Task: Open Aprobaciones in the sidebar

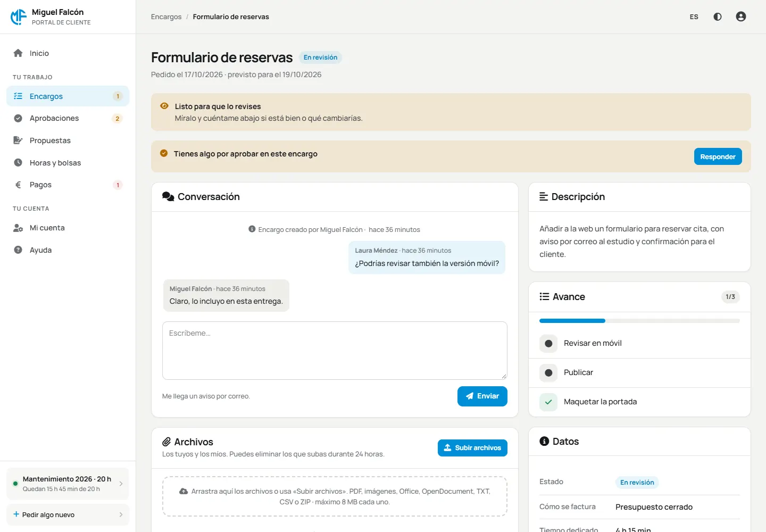Action: click(x=68, y=118)
